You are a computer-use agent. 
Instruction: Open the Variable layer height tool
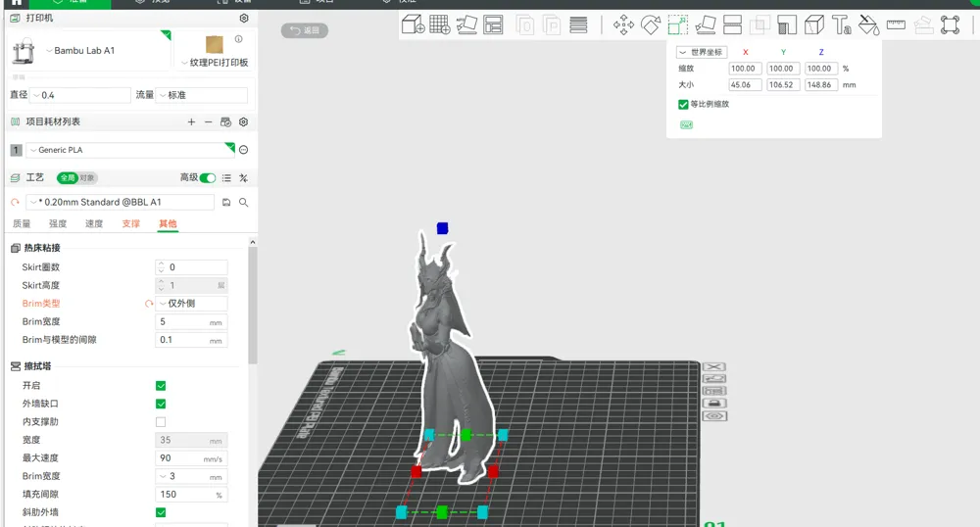click(579, 24)
